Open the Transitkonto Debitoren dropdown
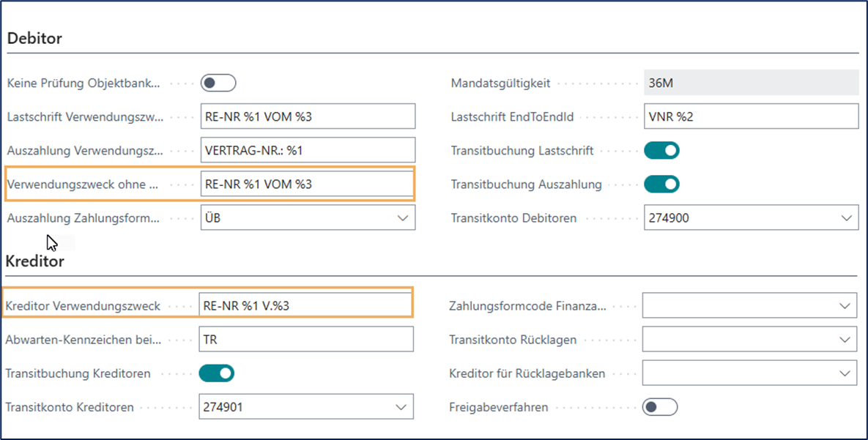Screen dimensions: 868x440 (x=847, y=217)
